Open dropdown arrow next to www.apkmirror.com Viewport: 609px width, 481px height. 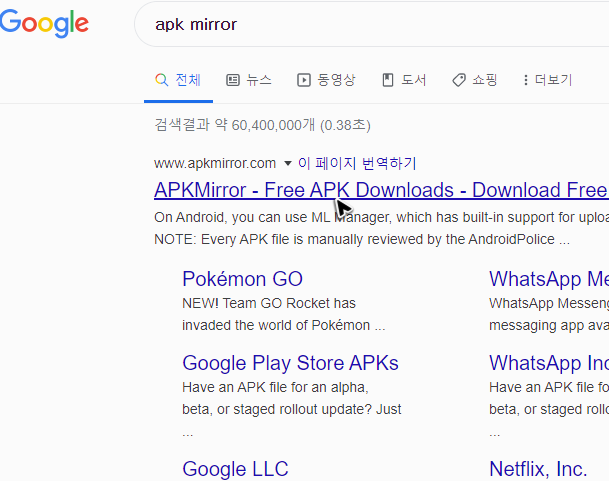287,164
